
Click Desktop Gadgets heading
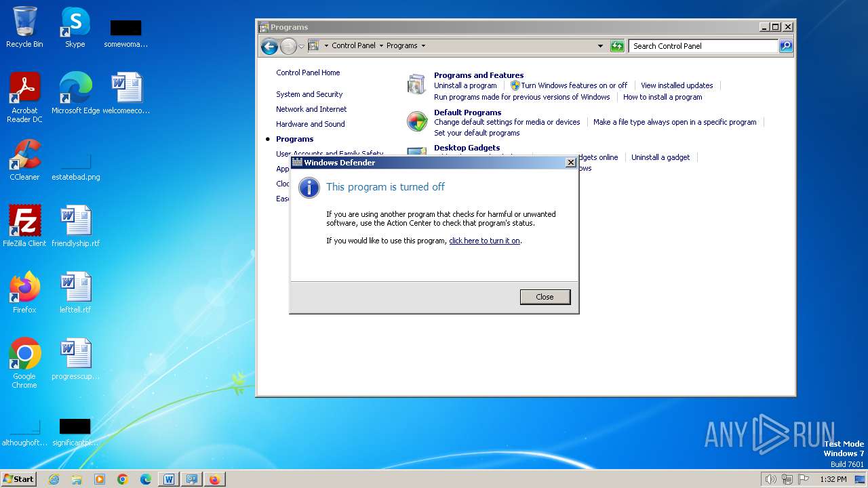(467, 148)
